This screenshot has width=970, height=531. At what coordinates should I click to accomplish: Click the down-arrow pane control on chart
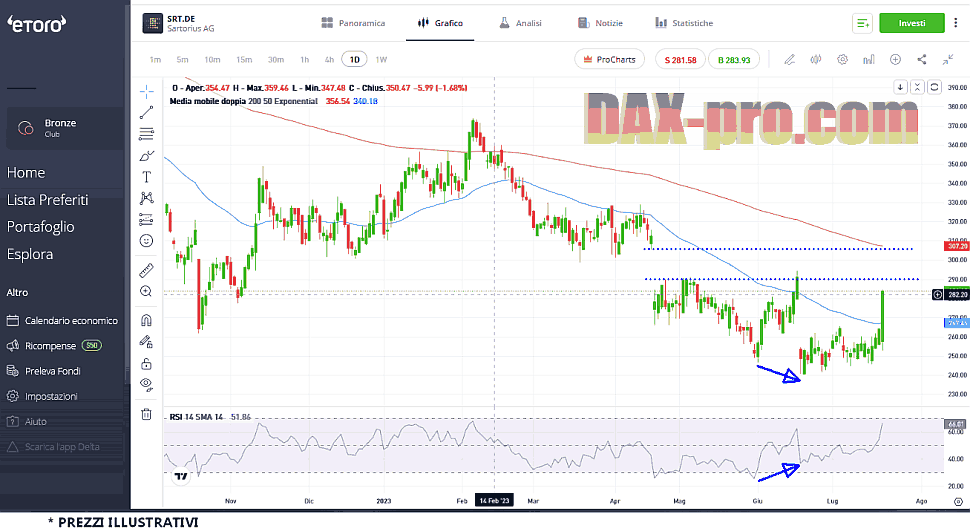901,87
